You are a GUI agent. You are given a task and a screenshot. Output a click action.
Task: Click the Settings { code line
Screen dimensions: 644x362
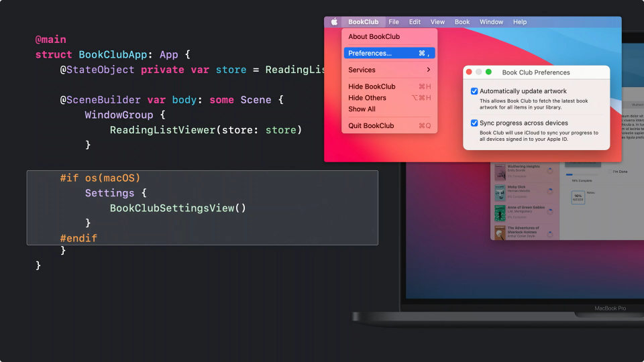coord(115,193)
